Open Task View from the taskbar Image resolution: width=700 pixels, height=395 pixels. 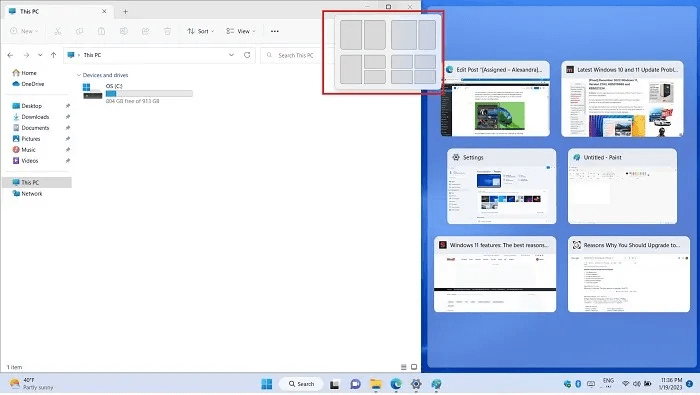334,384
